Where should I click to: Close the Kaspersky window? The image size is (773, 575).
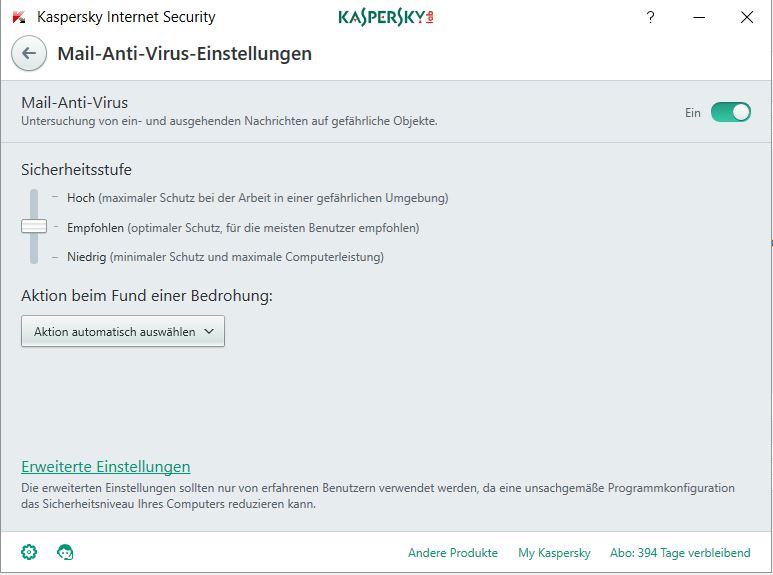[x=747, y=17]
